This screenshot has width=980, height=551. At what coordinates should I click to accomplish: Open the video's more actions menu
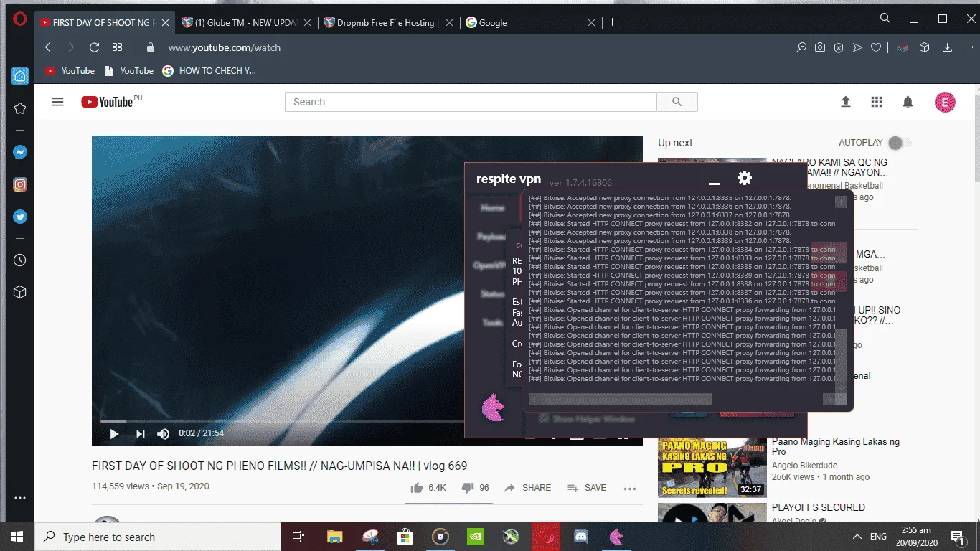click(x=630, y=488)
